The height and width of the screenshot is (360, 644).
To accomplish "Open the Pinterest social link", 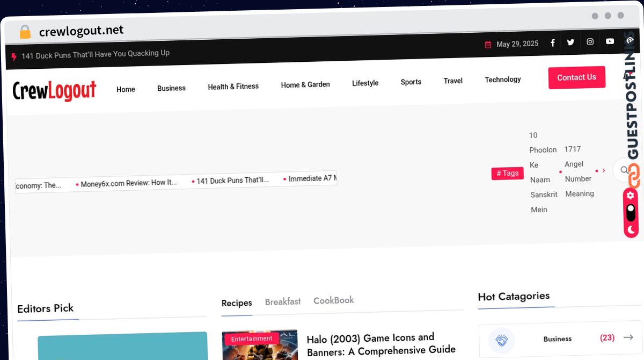I will click(x=630, y=41).
